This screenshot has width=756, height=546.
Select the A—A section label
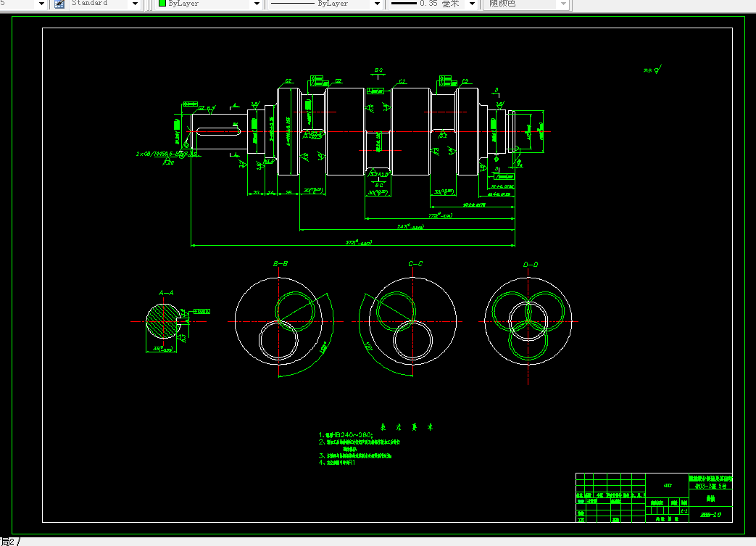[x=166, y=293]
